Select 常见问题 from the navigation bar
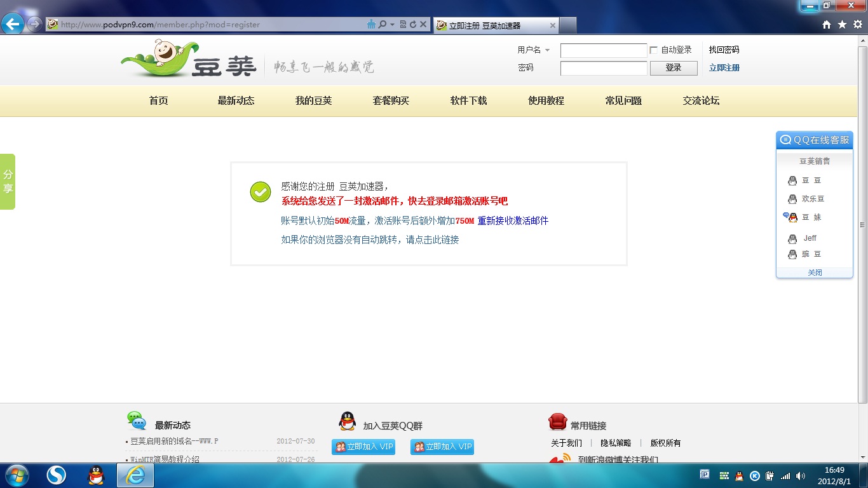This screenshot has width=868, height=488. (x=623, y=100)
